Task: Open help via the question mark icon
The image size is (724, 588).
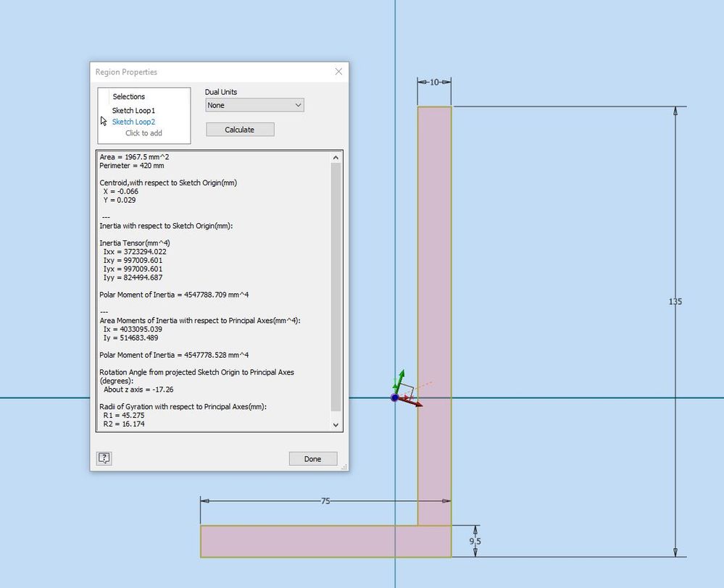Action: tap(104, 458)
